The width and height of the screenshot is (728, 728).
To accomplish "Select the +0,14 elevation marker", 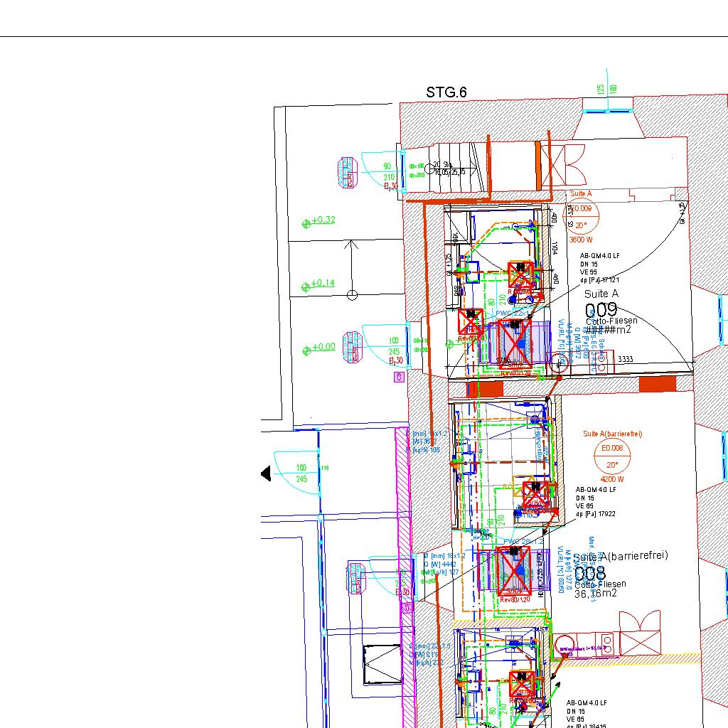I will pos(319,284).
